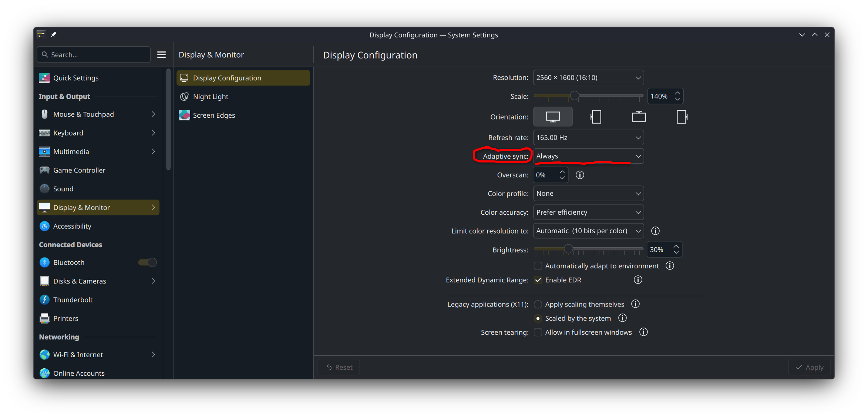Viewport: 868px width, 419px height.
Task: Enable Allow in fullscreen windows checkbox
Action: pyautogui.click(x=538, y=332)
